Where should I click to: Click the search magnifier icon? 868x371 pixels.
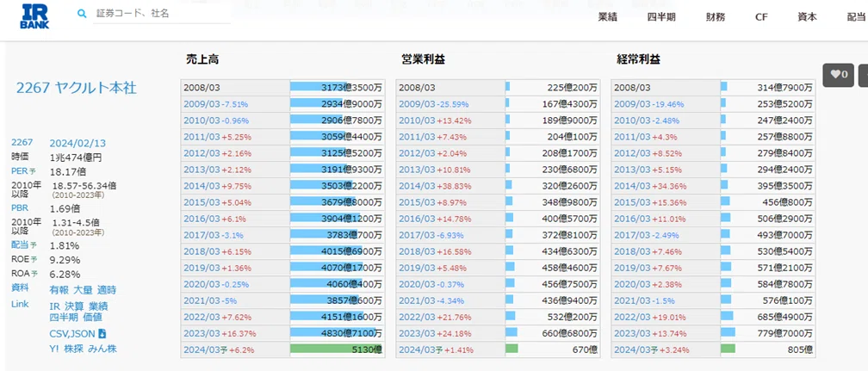pos(82,14)
